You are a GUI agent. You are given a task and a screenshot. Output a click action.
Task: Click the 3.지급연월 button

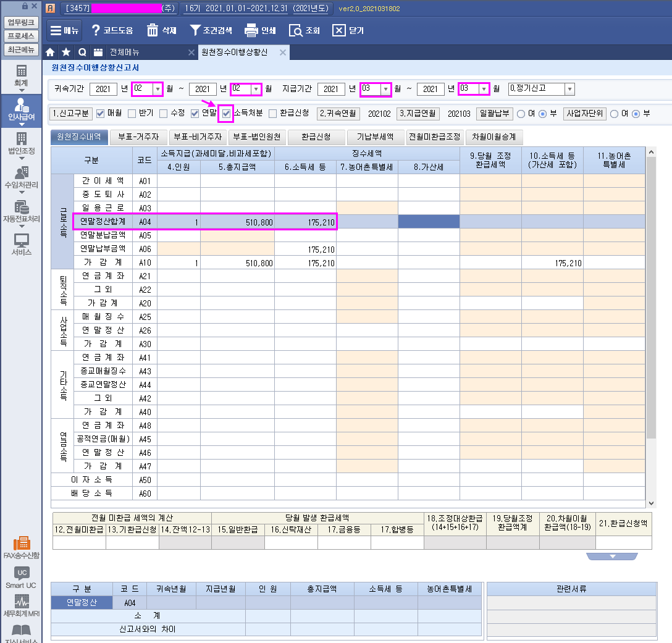418,114
